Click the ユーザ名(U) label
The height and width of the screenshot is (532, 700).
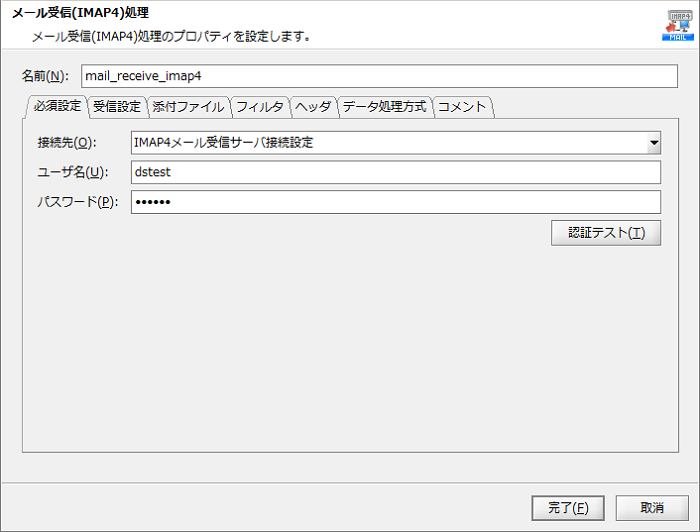point(72,172)
